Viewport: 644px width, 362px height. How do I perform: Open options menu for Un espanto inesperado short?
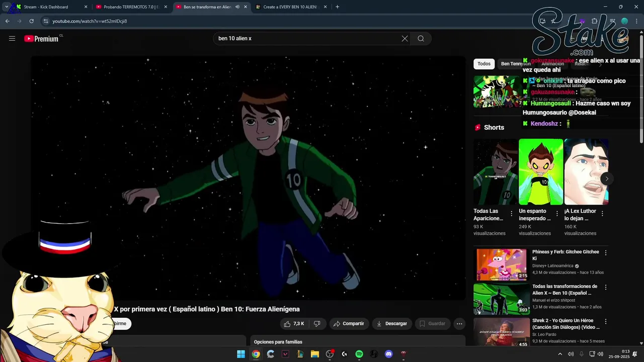(557, 214)
